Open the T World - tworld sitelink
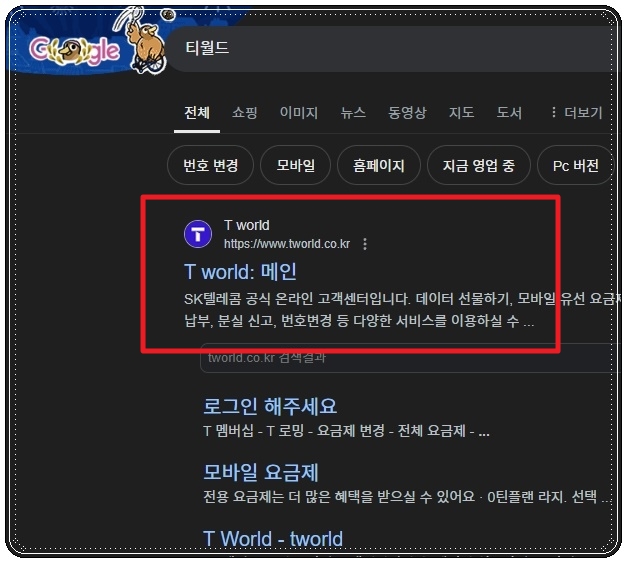 tap(273, 539)
